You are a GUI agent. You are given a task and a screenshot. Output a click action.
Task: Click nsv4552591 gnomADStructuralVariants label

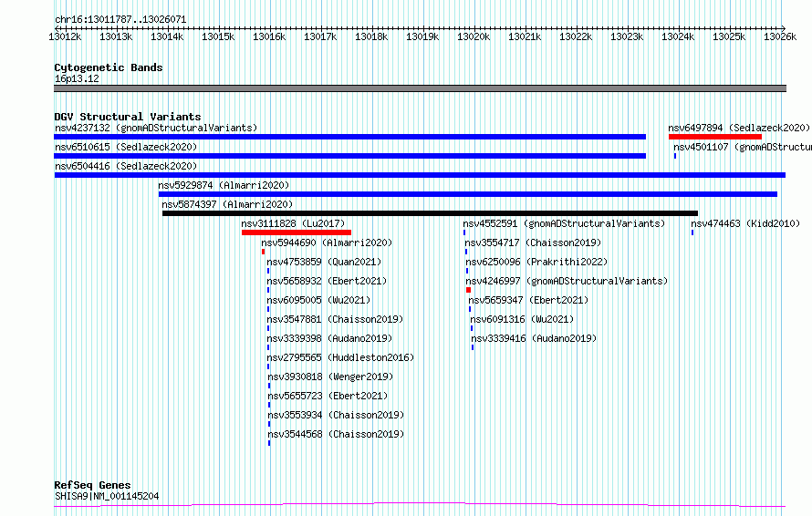pyautogui.click(x=564, y=223)
